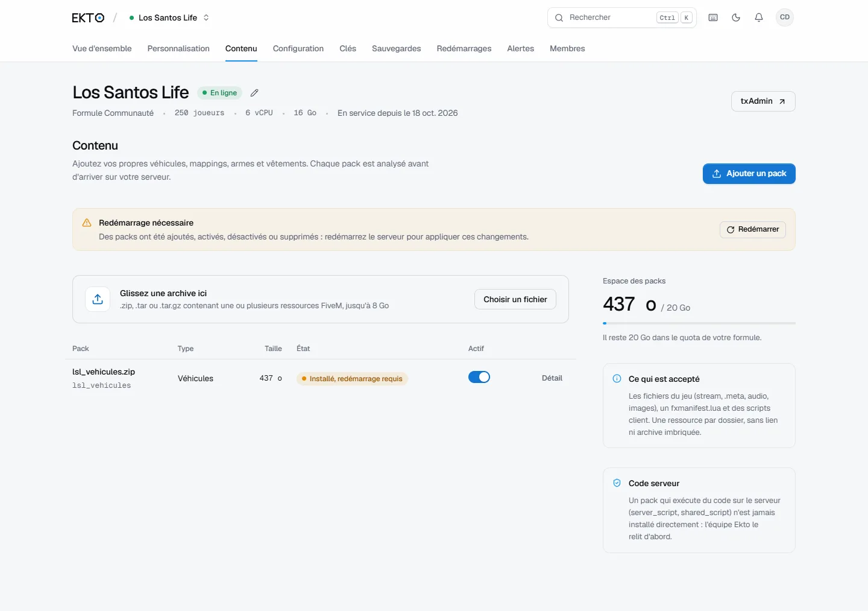This screenshot has width=868, height=611.
Task: Open the Vue d'ensemble tab
Action: click(102, 49)
